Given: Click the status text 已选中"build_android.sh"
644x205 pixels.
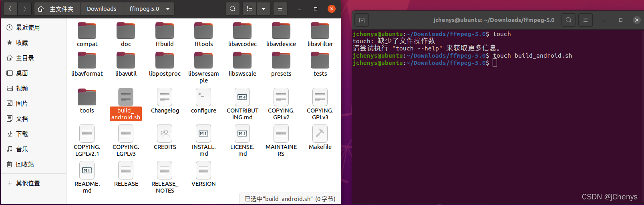Looking at the screenshot, I should [x=290, y=199].
